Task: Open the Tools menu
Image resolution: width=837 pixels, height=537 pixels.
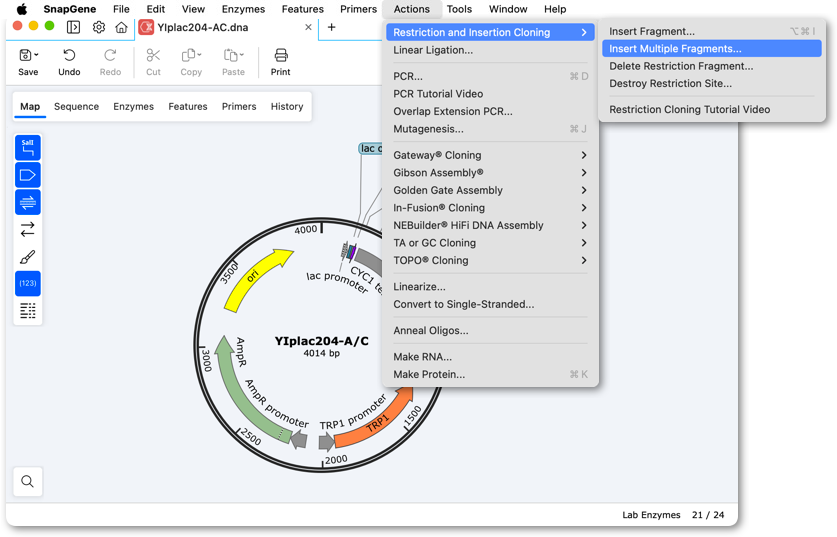Action: 459,9
